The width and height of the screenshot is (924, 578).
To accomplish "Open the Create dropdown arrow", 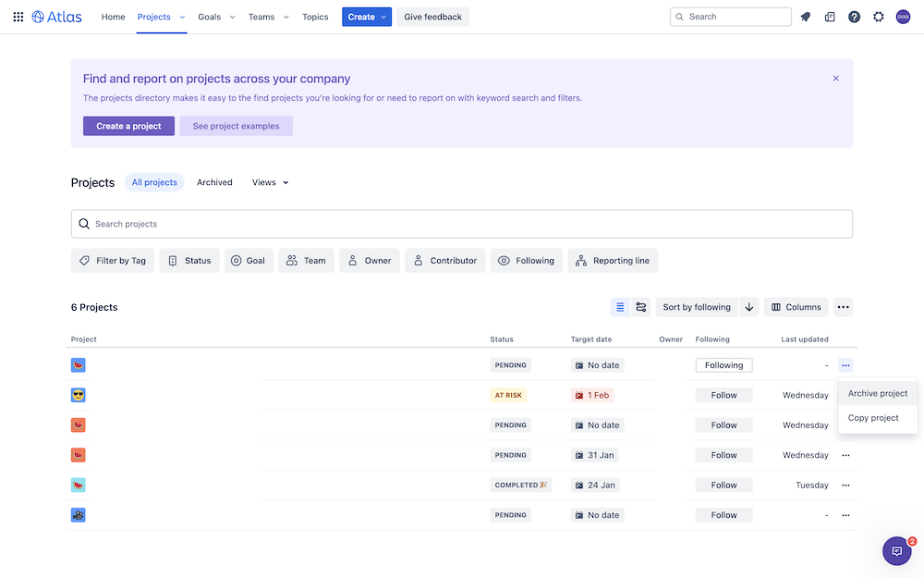I will [x=383, y=17].
